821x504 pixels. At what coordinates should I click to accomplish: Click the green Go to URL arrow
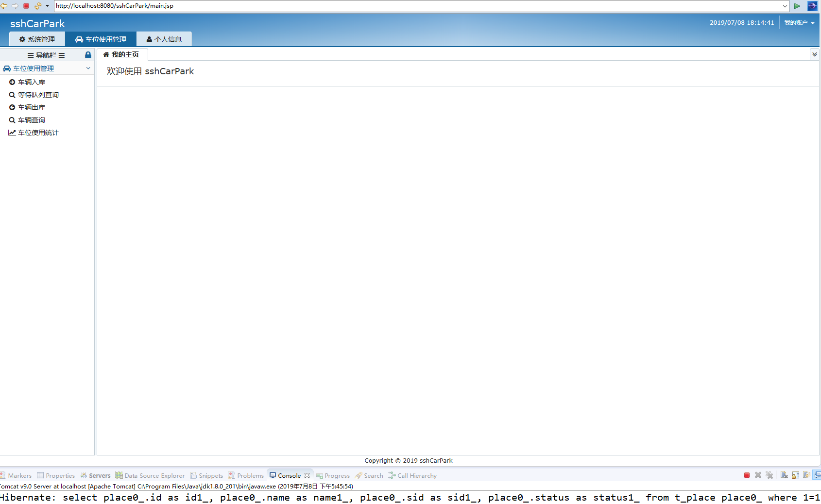797,6
